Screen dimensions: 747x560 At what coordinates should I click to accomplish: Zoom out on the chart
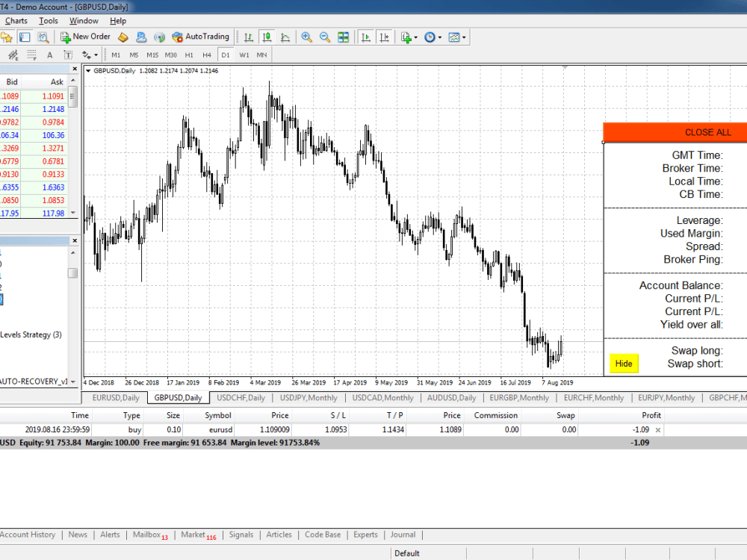pyautogui.click(x=325, y=37)
